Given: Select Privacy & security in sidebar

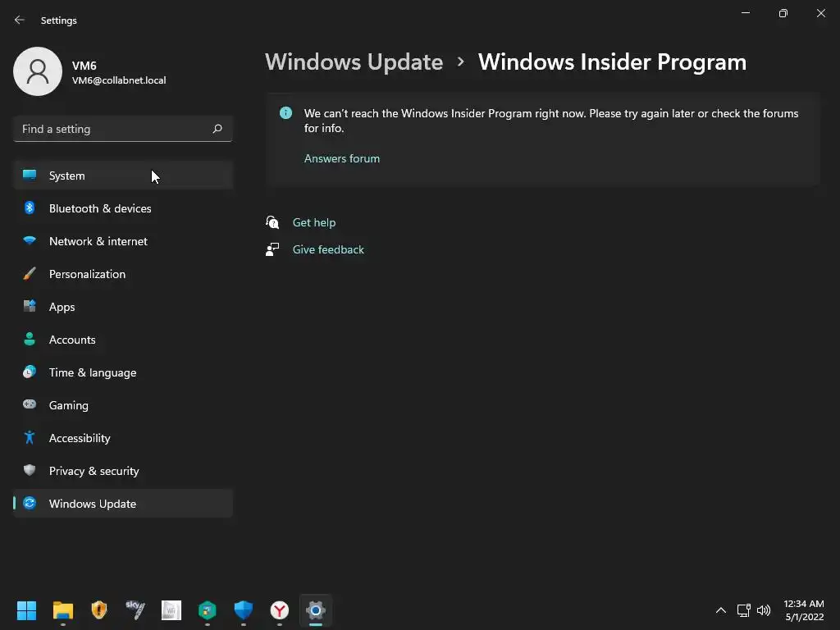Looking at the screenshot, I should point(123,471).
